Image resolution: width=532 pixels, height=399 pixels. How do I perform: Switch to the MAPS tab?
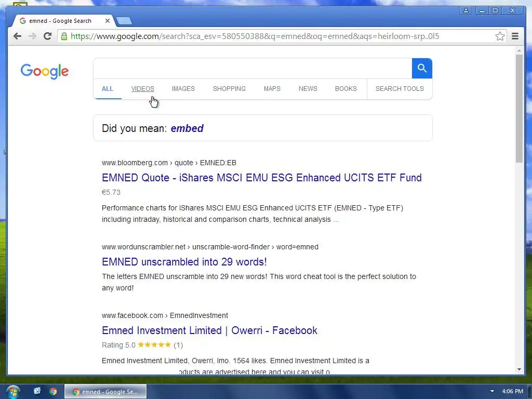[x=272, y=88]
